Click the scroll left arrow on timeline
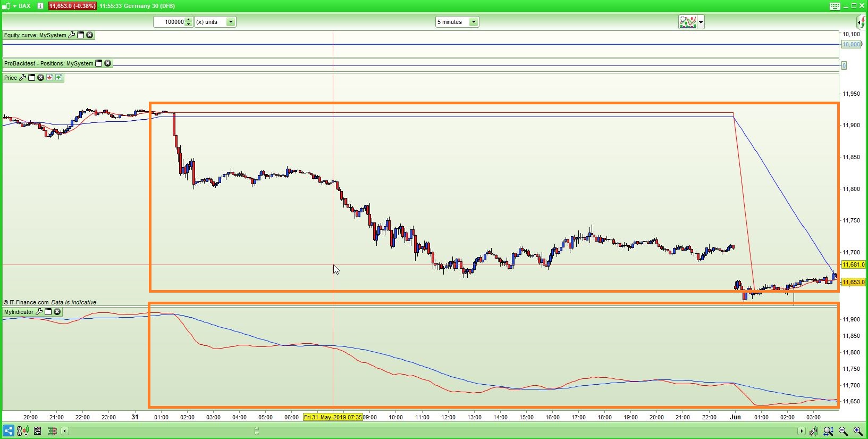868x439 pixels. click(x=65, y=431)
